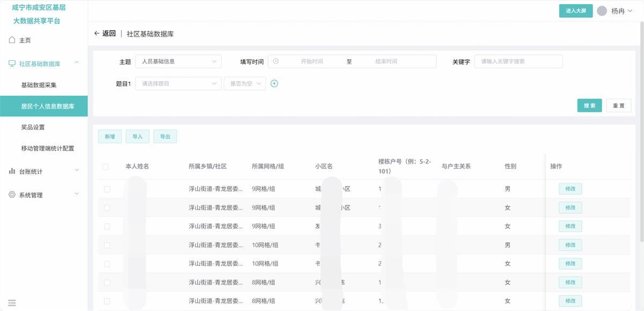Open the 是否为空 dropdown

[244, 83]
